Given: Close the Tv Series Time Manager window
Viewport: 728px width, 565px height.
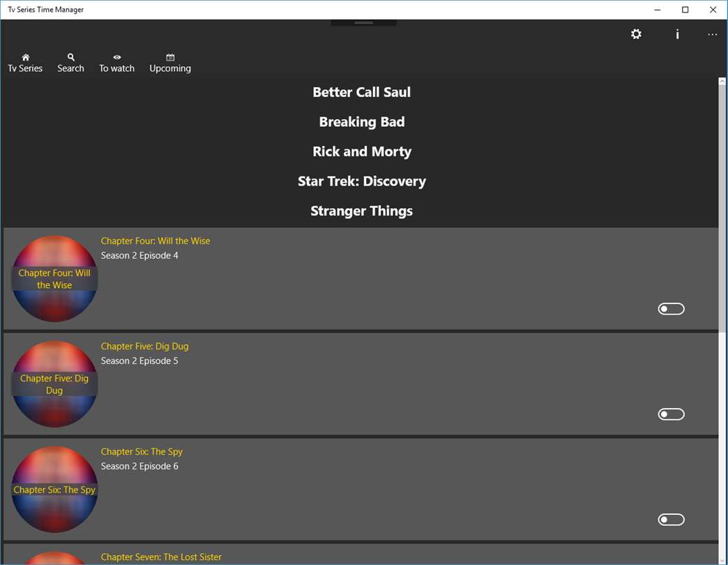Looking at the screenshot, I should (713, 10).
